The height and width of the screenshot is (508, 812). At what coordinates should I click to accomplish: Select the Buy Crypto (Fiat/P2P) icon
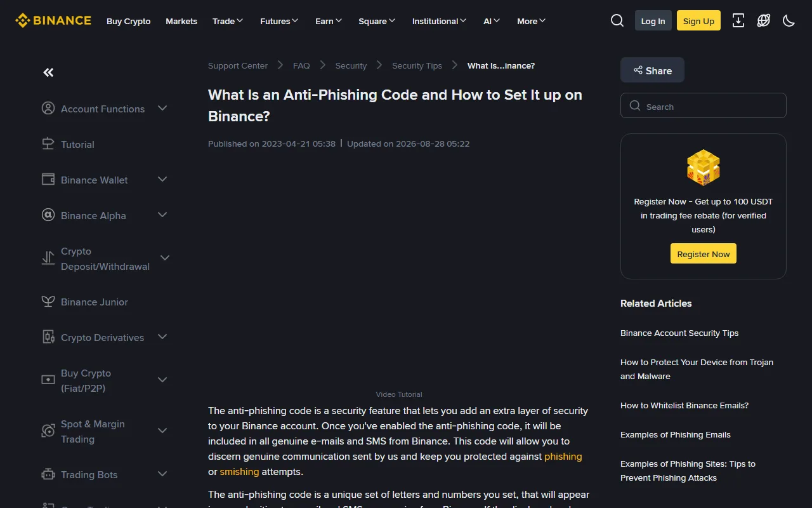point(48,380)
